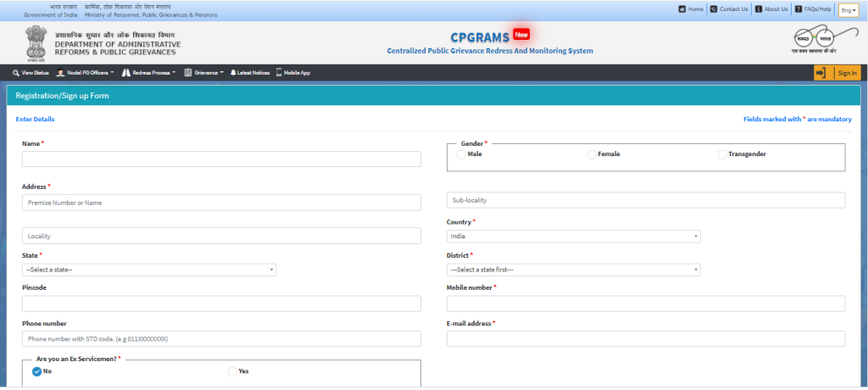This screenshot has width=868, height=390.
Task: Select Transgender radio button
Action: pyautogui.click(x=722, y=154)
